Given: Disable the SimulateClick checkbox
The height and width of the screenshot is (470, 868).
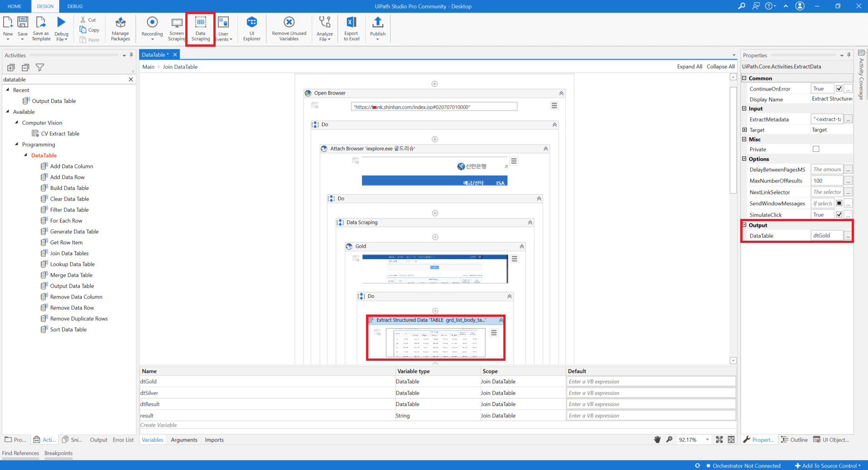Looking at the screenshot, I should [839, 214].
